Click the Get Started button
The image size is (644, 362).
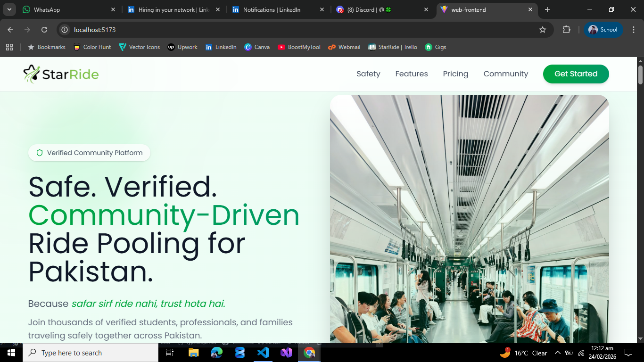(x=576, y=74)
